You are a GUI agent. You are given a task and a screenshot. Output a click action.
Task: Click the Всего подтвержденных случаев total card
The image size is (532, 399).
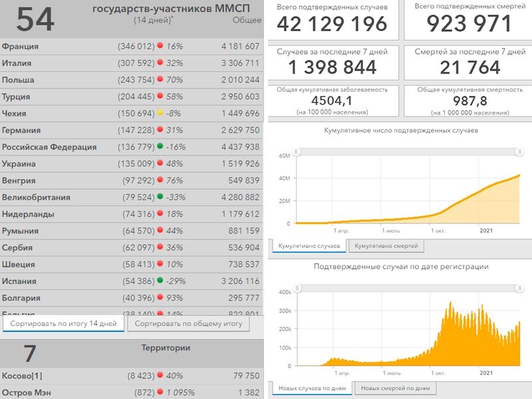coord(332,20)
